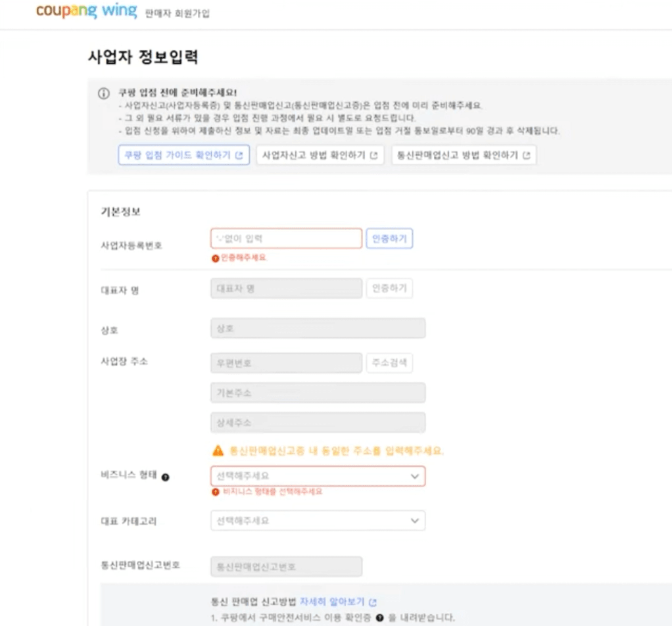Follow the 자세히 알아보기 link
Viewport: 672px width, 626px height.
(332, 602)
